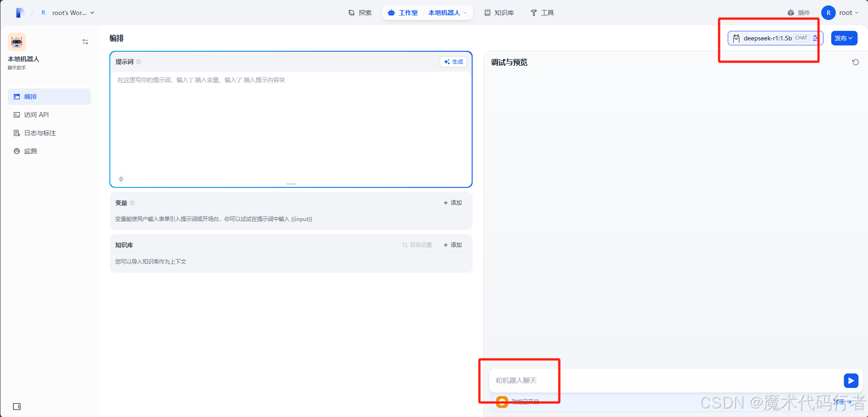The image size is (868, 417).
Task: Open the 知识库 tab in top navigation
Action: (x=499, y=13)
